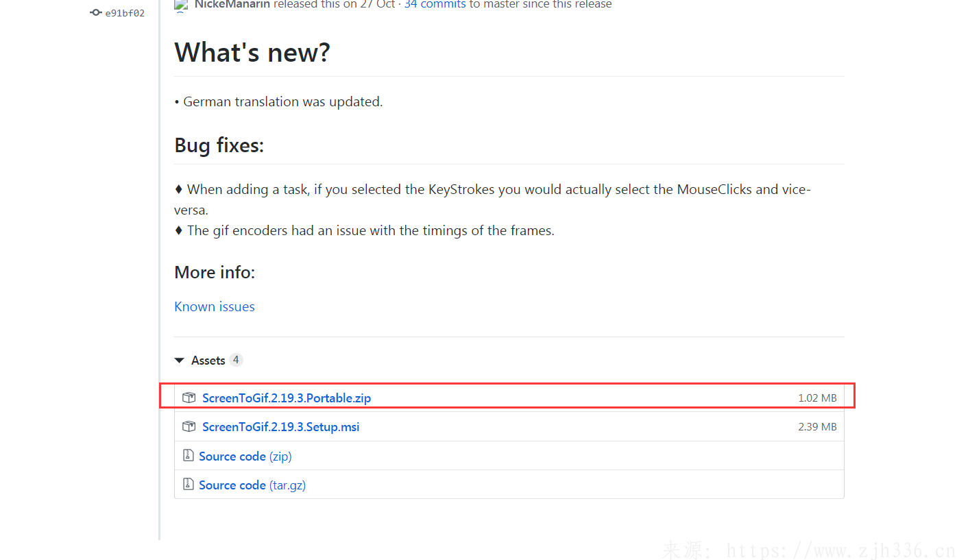Screen dimensions: 957x560
Task: Click the 2.39 MB size label
Action: tap(817, 427)
